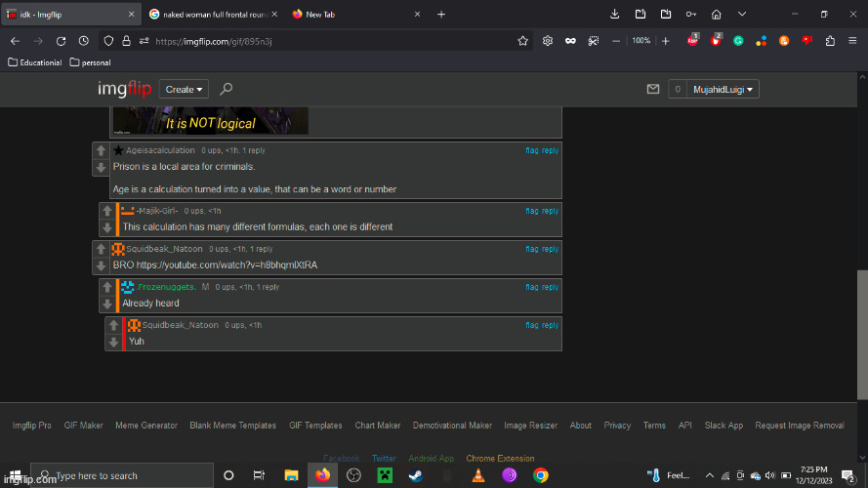Image resolution: width=868 pixels, height=488 pixels.
Task: Show hidden system tray icons
Action: (709, 475)
